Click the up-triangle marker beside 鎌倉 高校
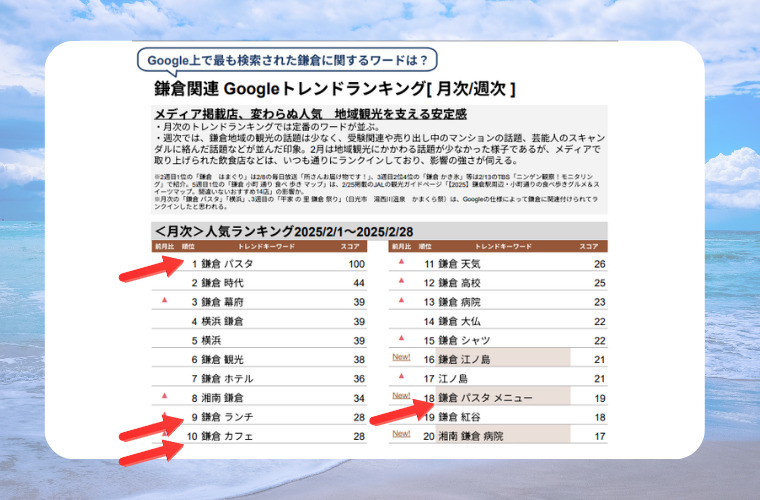 tap(401, 281)
